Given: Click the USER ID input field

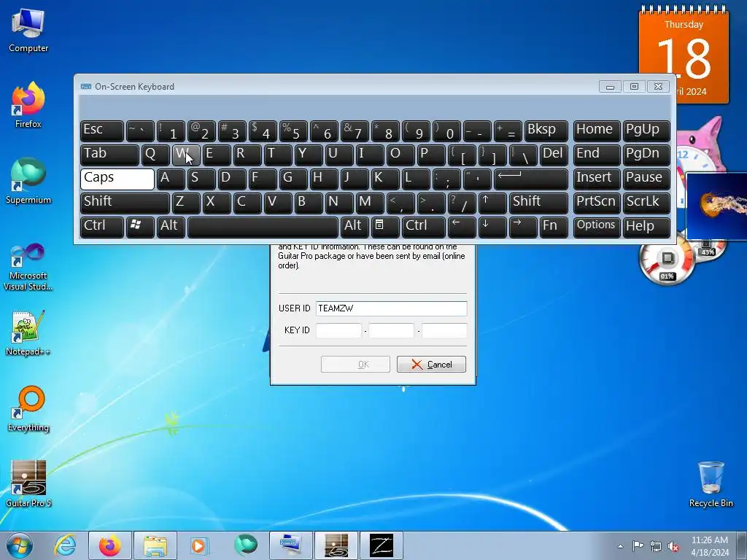Looking at the screenshot, I should [x=391, y=308].
